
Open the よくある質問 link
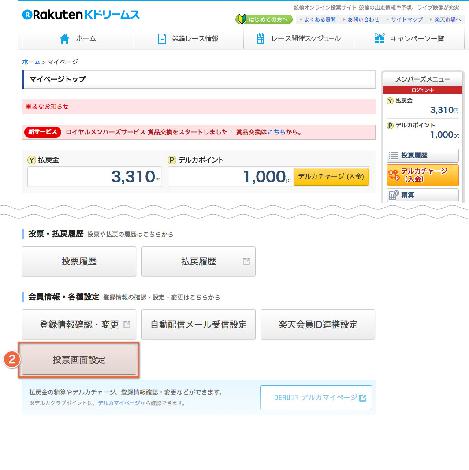pos(319,20)
